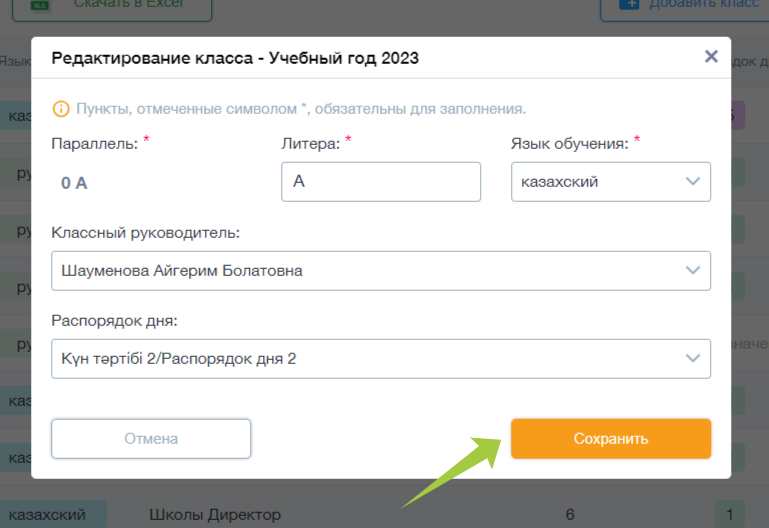Click chevron of Күн тәртібі 2 field
The width and height of the screenshot is (769, 528).
point(692,359)
